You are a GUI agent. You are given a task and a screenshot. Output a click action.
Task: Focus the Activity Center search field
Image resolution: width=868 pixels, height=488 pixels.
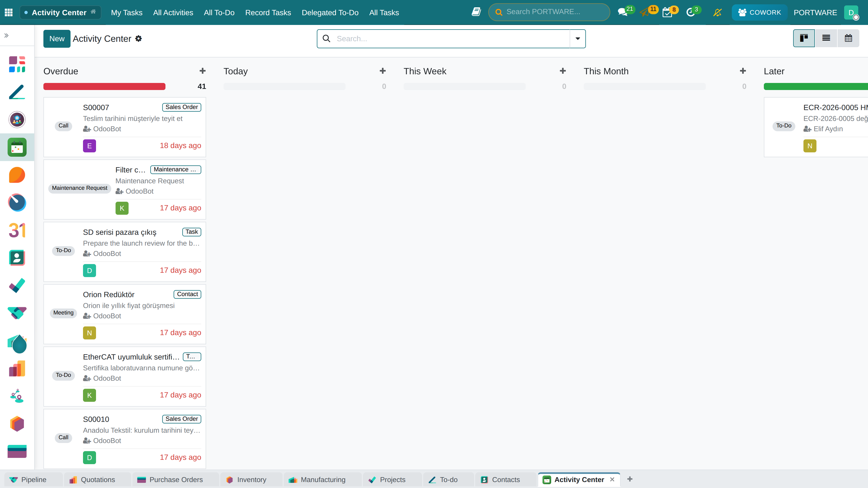[x=452, y=39]
